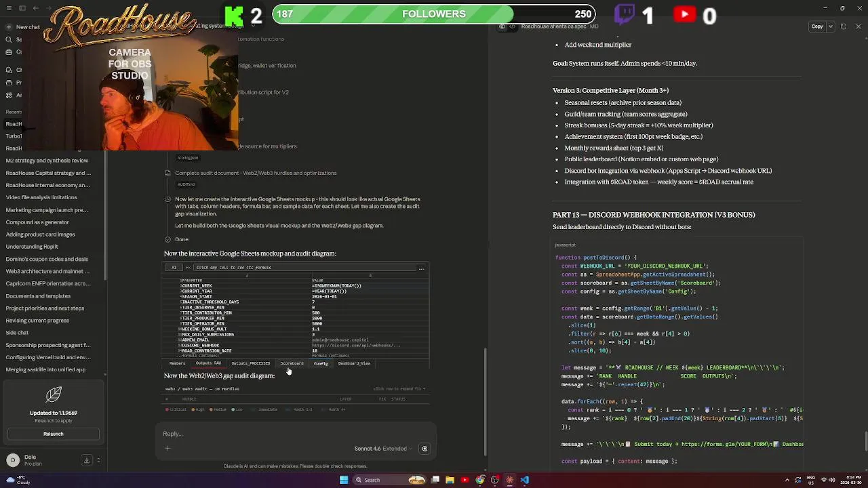Open VS Code from taskbar

pyautogui.click(x=525, y=480)
